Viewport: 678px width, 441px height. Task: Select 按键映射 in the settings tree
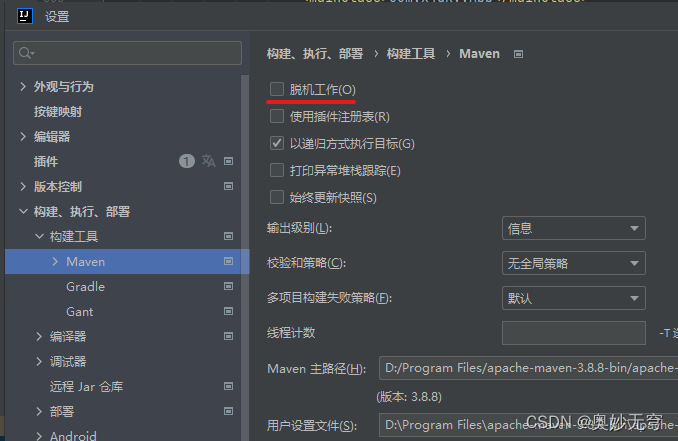click(x=58, y=112)
